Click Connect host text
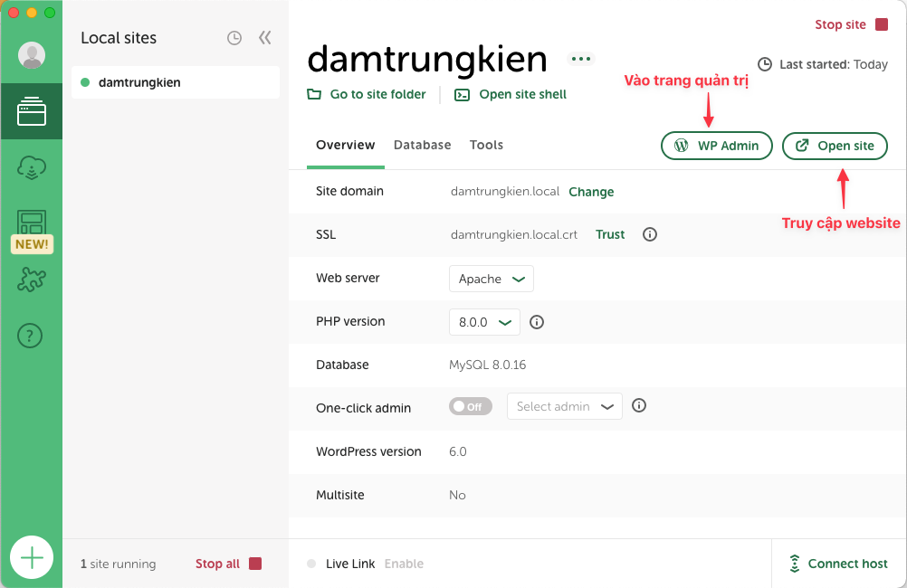The height and width of the screenshot is (588, 907). pos(847,564)
